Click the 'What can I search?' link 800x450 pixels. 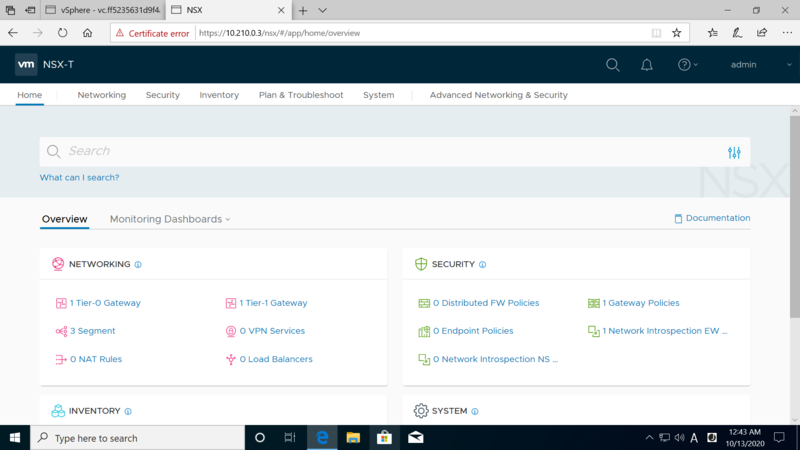(x=79, y=177)
